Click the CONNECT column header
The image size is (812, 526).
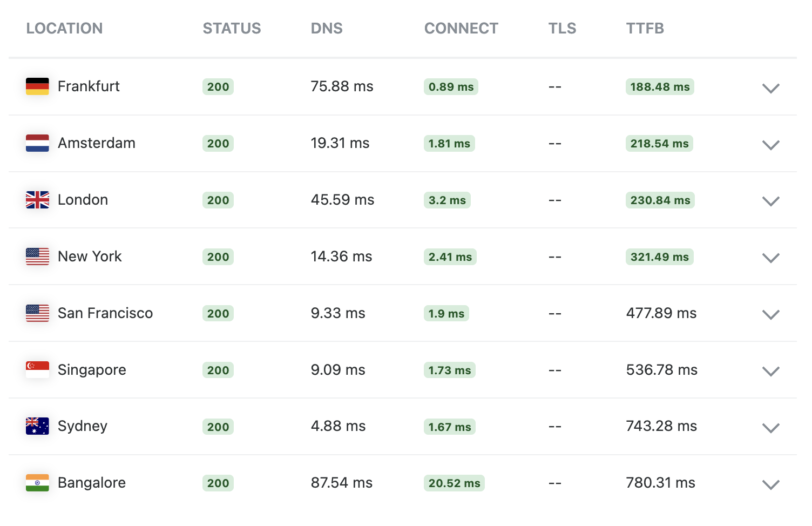point(461,29)
